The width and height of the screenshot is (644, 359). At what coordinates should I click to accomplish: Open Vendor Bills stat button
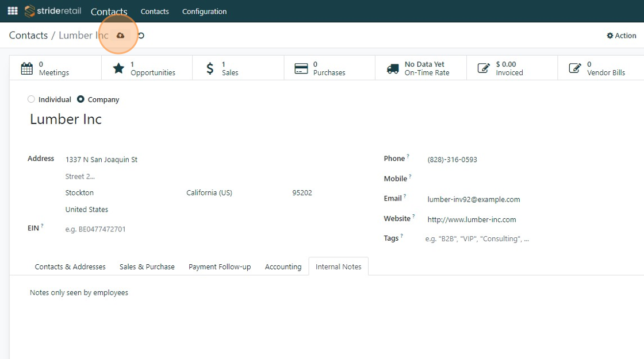coord(600,68)
